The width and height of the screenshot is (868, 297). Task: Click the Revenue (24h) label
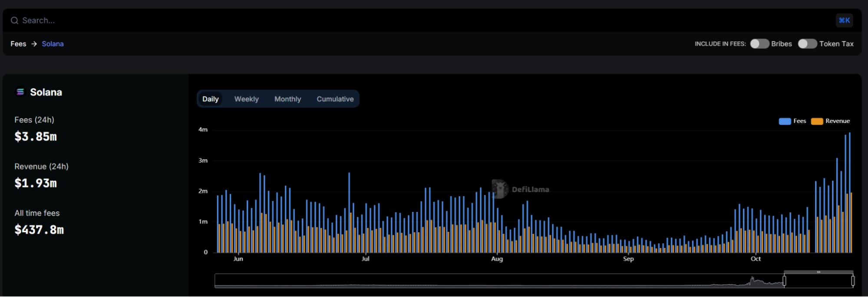(41, 166)
